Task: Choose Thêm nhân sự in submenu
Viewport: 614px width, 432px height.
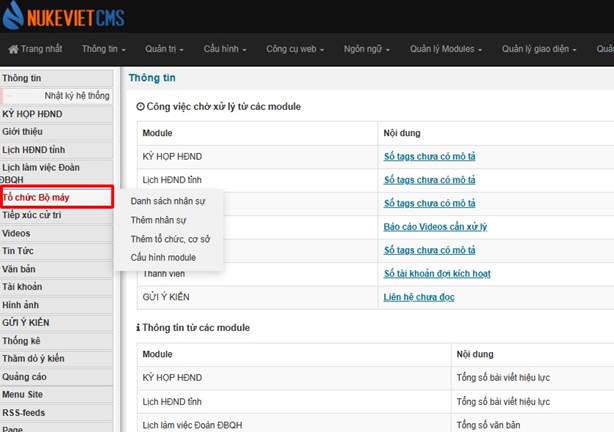Action: point(160,220)
